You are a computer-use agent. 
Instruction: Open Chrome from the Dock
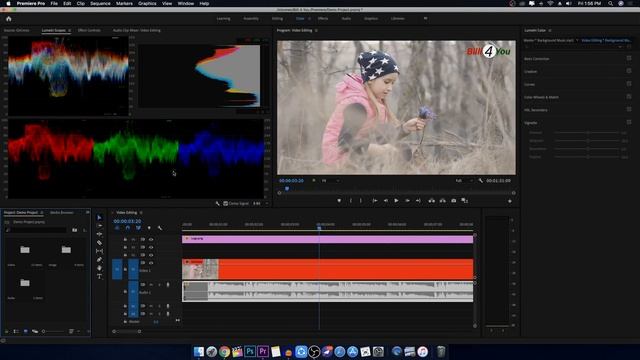(x=224, y=351)
